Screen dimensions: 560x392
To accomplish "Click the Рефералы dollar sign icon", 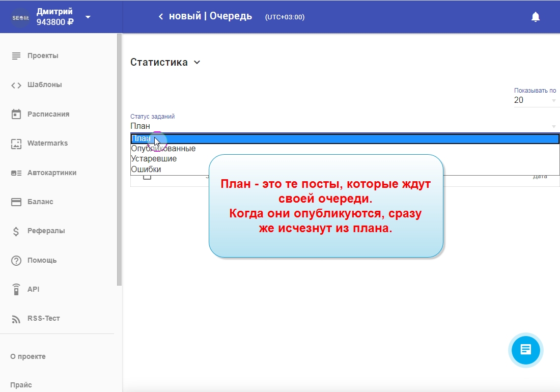I will pyautogui.click(x=16, y=231).
